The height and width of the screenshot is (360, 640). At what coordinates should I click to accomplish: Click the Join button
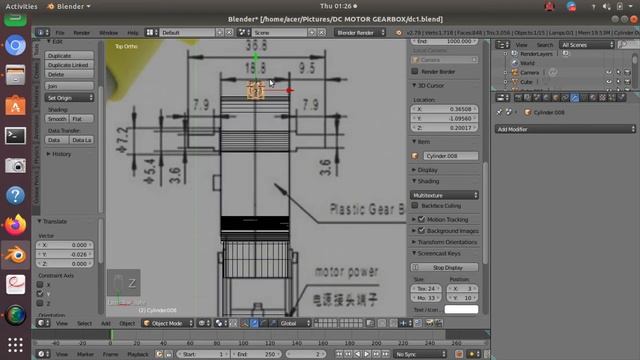click(x=69, y=86)
